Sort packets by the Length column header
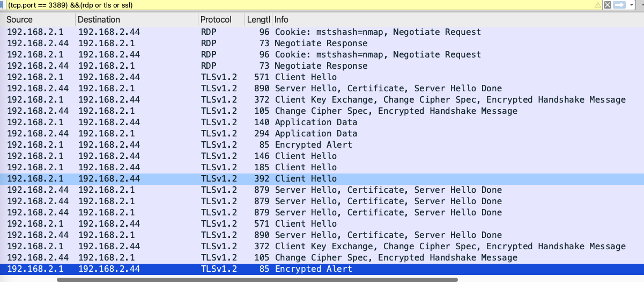Image resolution: width=644 pixels, height=282 pixels. (258, 20)
